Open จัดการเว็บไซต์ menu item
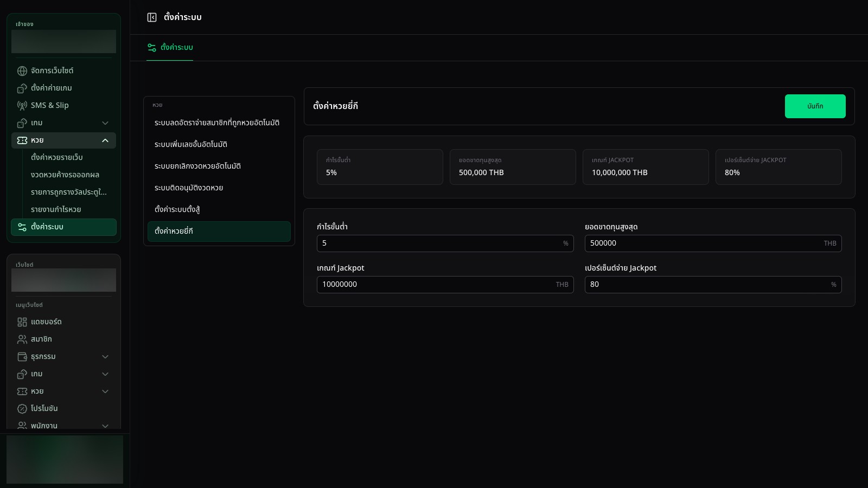 coord(63,71)
